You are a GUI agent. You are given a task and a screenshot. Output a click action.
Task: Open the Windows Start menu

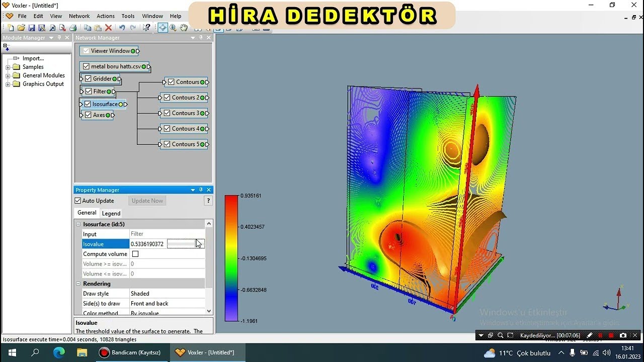pyautogui.click(x=12, y=352)
